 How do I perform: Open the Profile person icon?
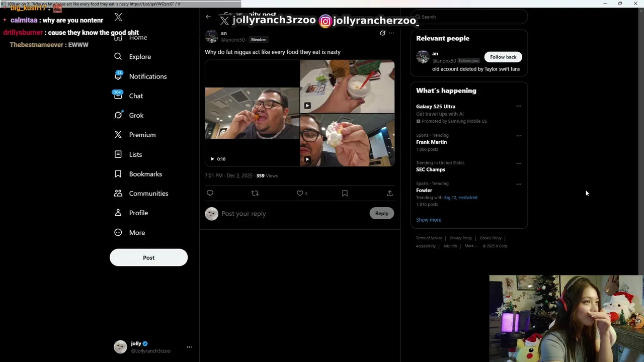[x=118, y=213]
